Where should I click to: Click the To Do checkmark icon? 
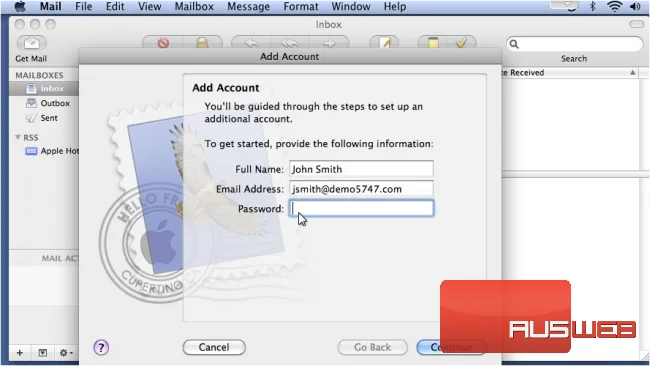(x=461, y=43)
